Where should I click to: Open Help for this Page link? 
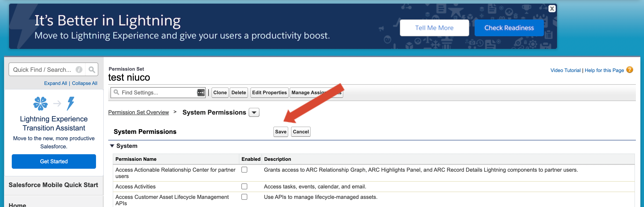(604, 70)
